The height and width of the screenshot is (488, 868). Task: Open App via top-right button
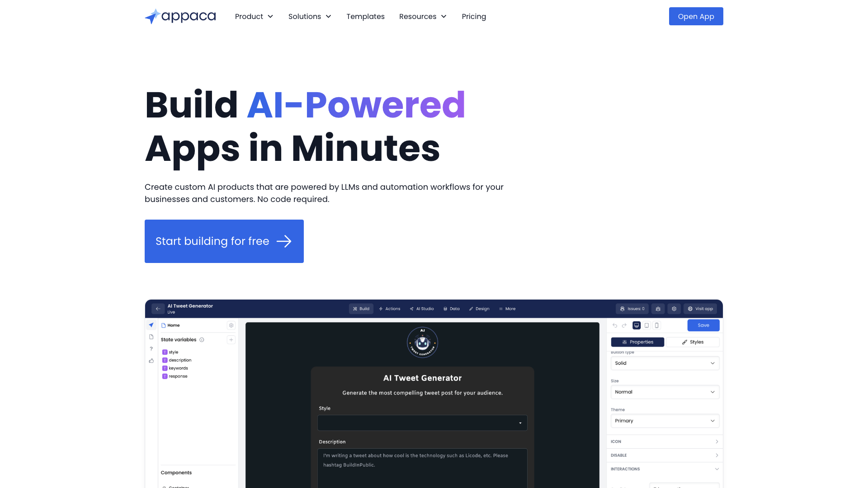point(696,16)
